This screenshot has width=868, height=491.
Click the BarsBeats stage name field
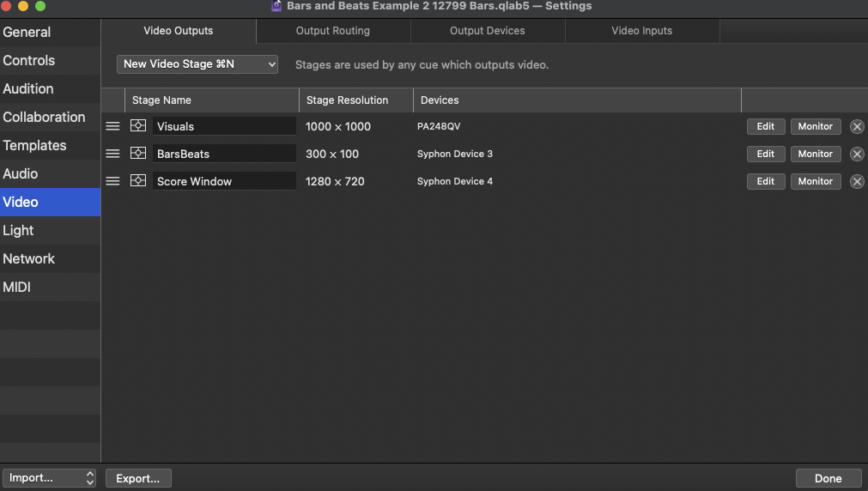coord(223,154)
